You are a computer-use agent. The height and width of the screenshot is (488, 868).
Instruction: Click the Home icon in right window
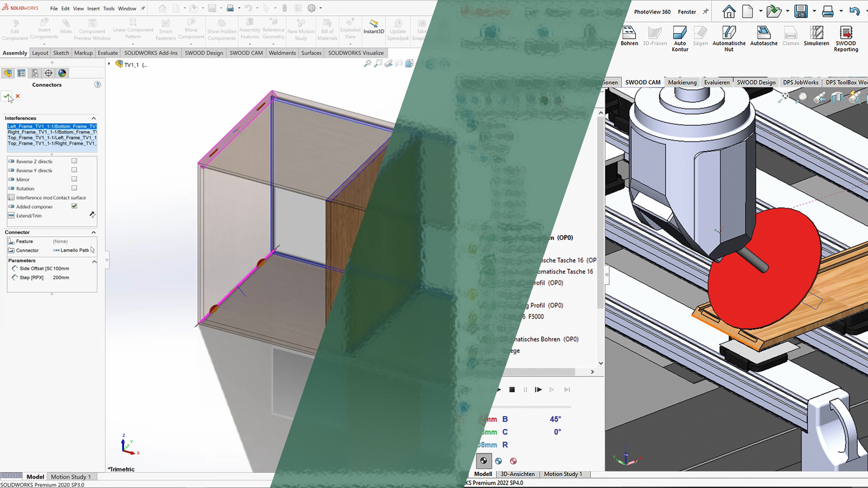click(729, 11)
